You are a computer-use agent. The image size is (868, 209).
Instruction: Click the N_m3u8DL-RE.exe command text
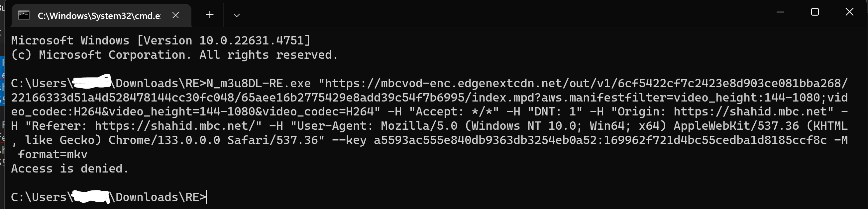[259, 83]
